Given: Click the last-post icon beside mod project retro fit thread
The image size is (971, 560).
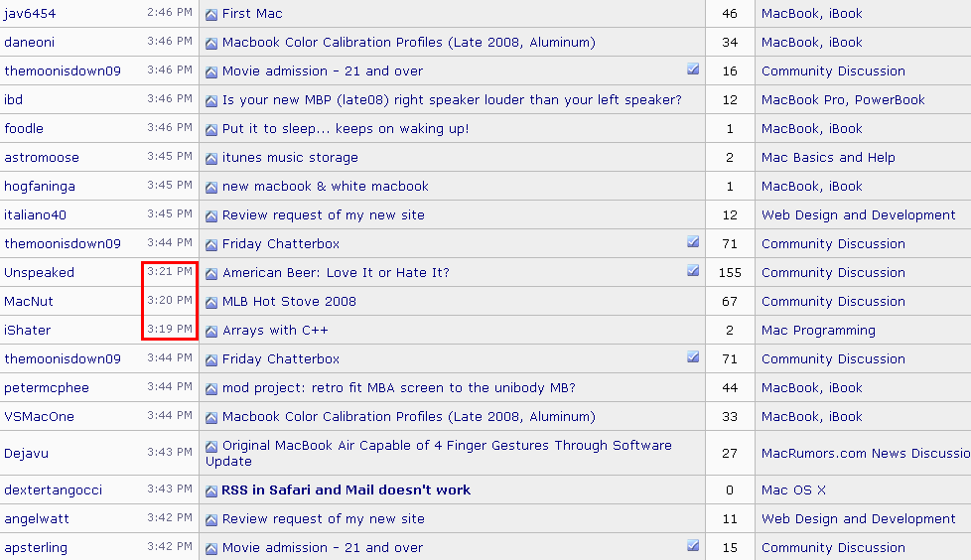Looking at the screenshot, I should tap(211, 389).
